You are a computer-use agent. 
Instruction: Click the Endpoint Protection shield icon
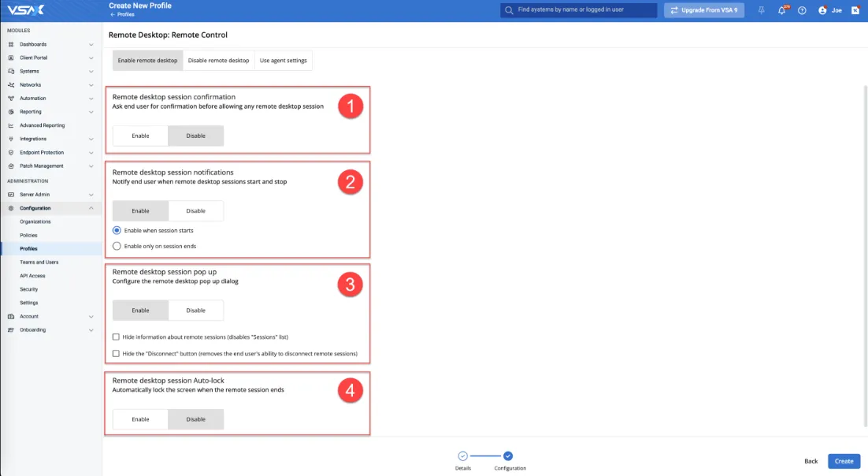pos(11,152)
